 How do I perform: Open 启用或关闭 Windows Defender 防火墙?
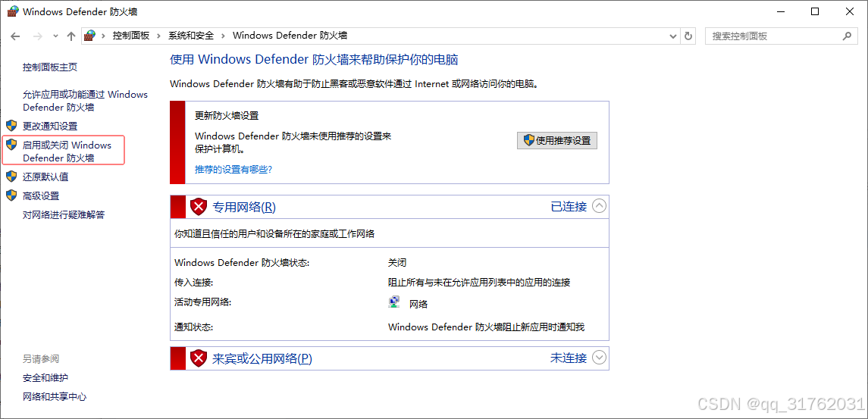(67, 151)
